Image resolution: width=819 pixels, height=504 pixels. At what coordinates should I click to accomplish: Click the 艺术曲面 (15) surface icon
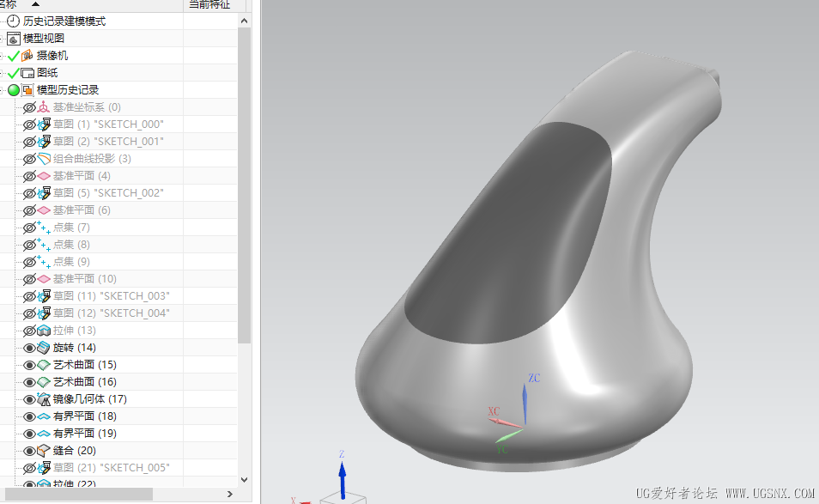[x=44, y=365]
